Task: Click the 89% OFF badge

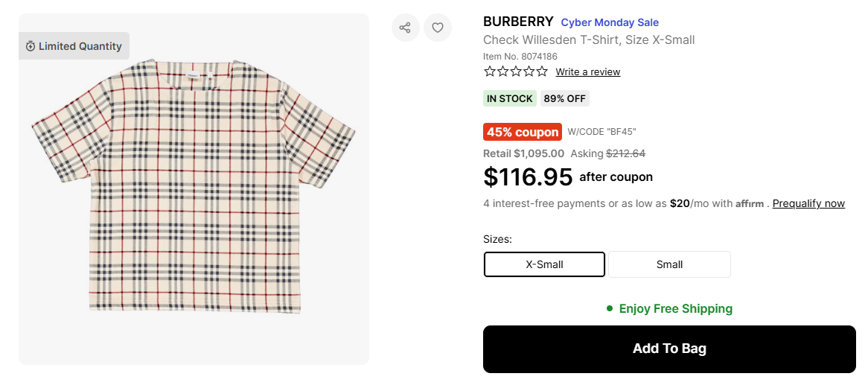Action: 564,98
